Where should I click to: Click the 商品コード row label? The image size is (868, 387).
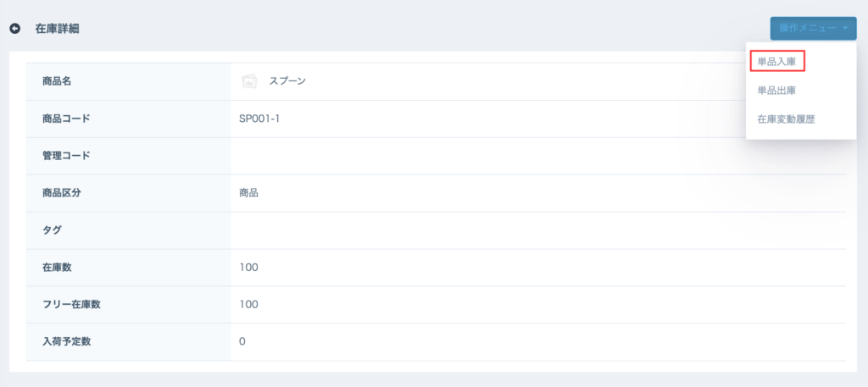pos(66,119)
